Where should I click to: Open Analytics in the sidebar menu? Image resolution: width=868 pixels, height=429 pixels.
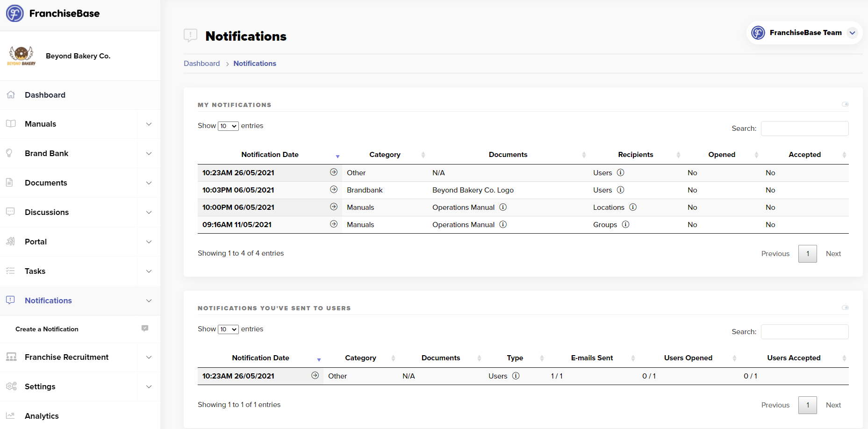[x=42, y=416]
